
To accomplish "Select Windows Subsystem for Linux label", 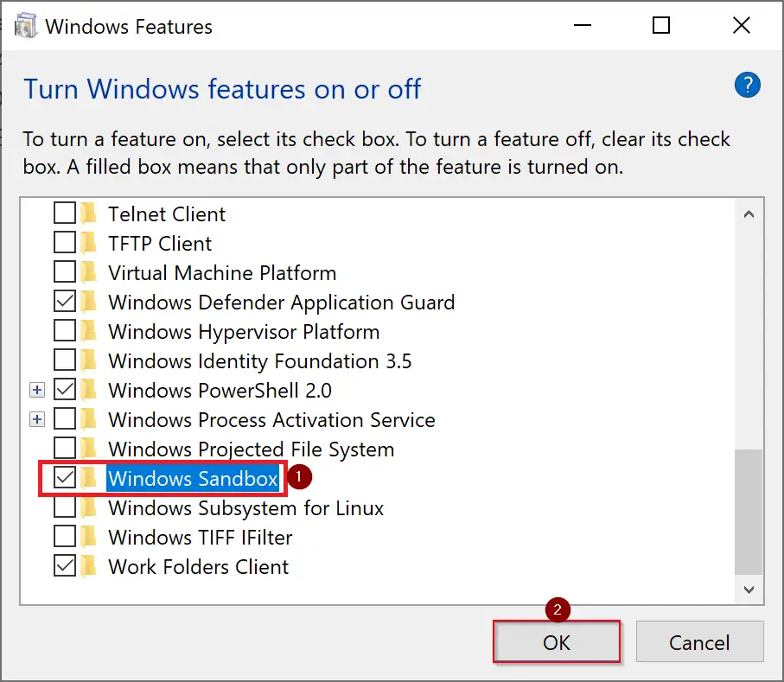I will [246, 508].
